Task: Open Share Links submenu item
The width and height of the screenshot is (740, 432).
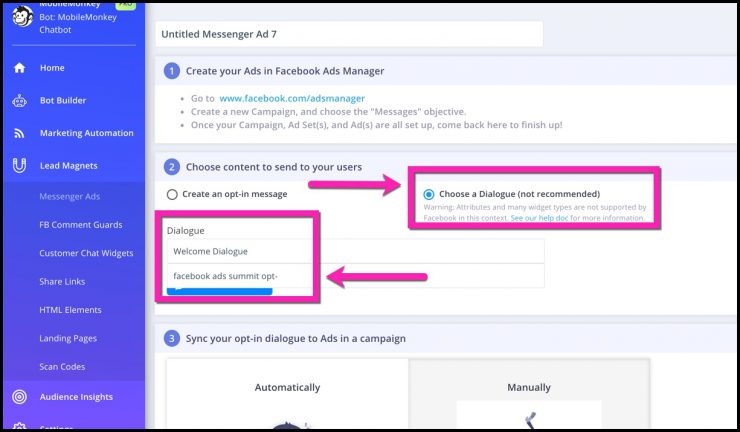Action: [62, 281]
